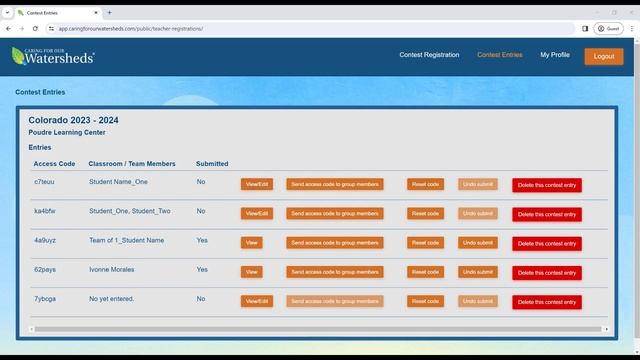640x360 pixels.
Task: Undo submit for entry 62pays
Action: pos(478,272)
